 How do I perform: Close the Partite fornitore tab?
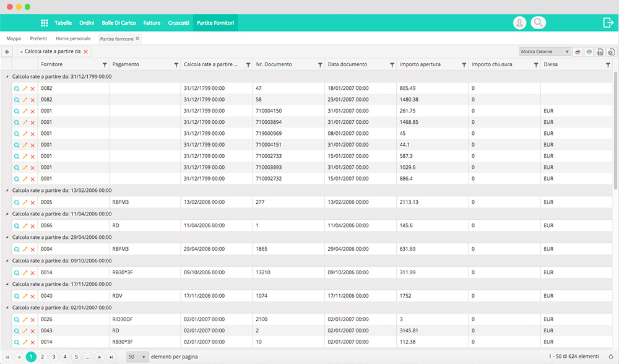137,38
